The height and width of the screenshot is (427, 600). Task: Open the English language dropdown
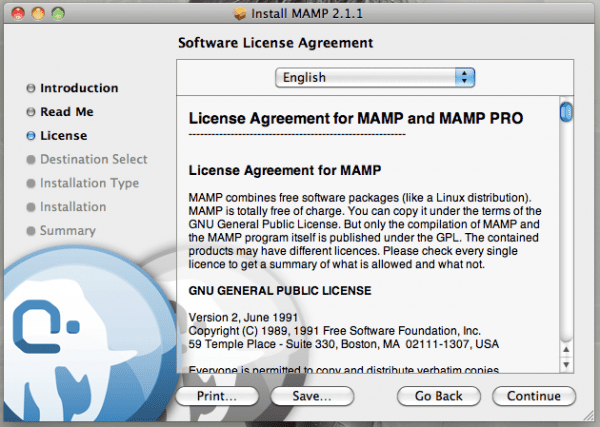click(x=374, y=77)
